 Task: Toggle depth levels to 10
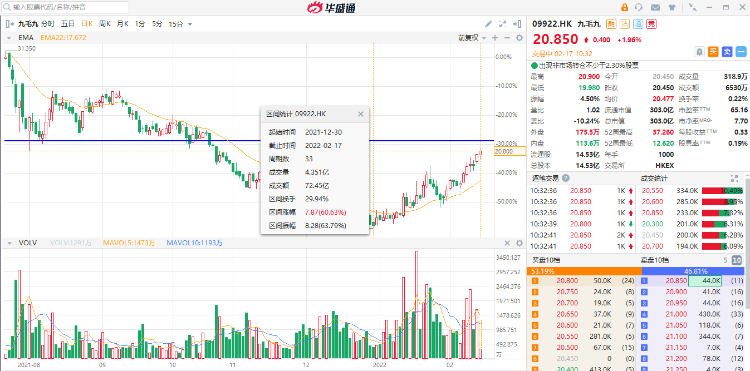[x=737, y=260]
